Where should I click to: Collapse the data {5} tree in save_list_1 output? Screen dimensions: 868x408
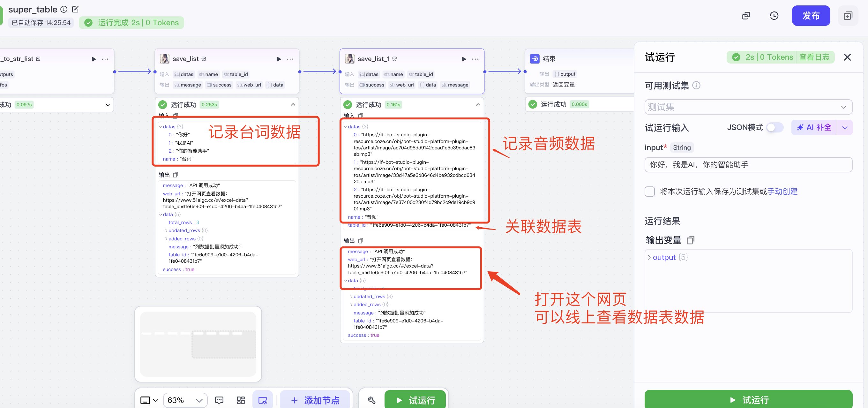(x=346, y=281)
